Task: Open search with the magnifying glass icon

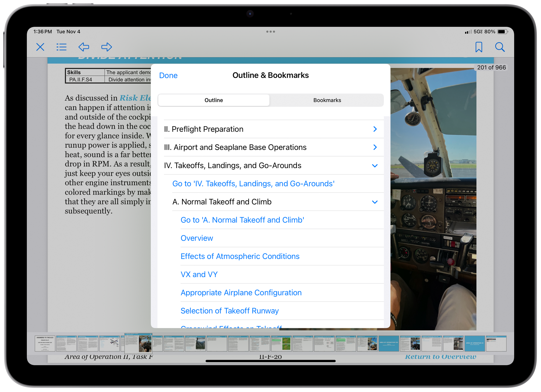Action: (x=499, y=47)
